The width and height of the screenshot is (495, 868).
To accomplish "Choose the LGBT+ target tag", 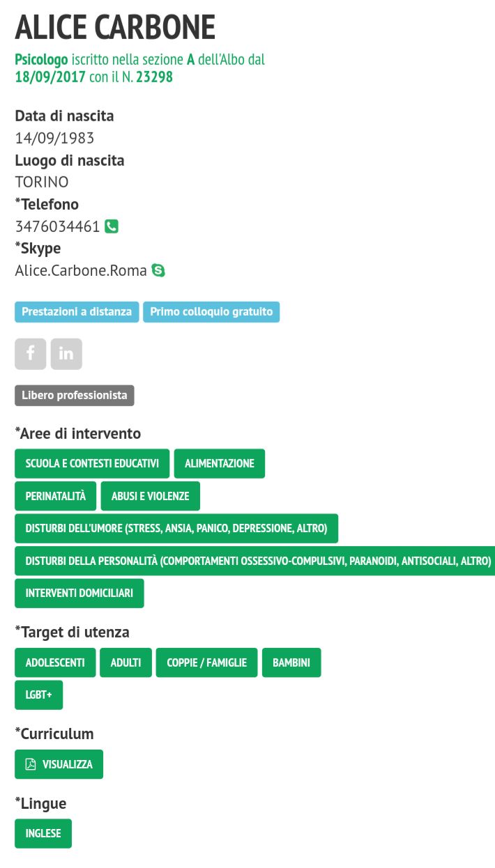I will click(x=39, y=695).
